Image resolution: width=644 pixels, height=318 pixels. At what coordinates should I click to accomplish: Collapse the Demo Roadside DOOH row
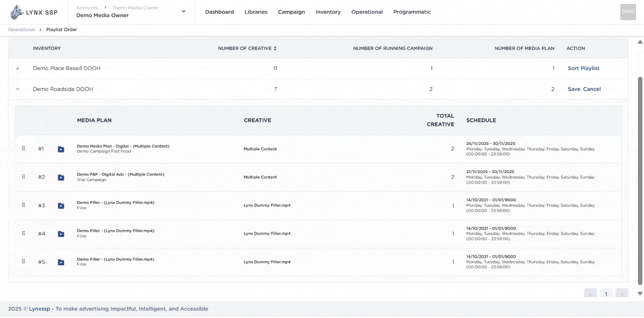(18, 89)
